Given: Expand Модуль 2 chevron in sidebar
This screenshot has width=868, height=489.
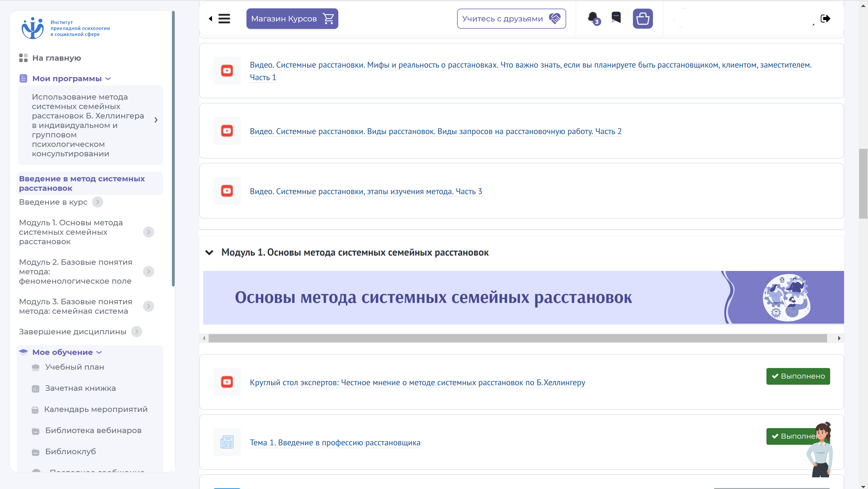Looking at the screenshot, I should 149,271.
